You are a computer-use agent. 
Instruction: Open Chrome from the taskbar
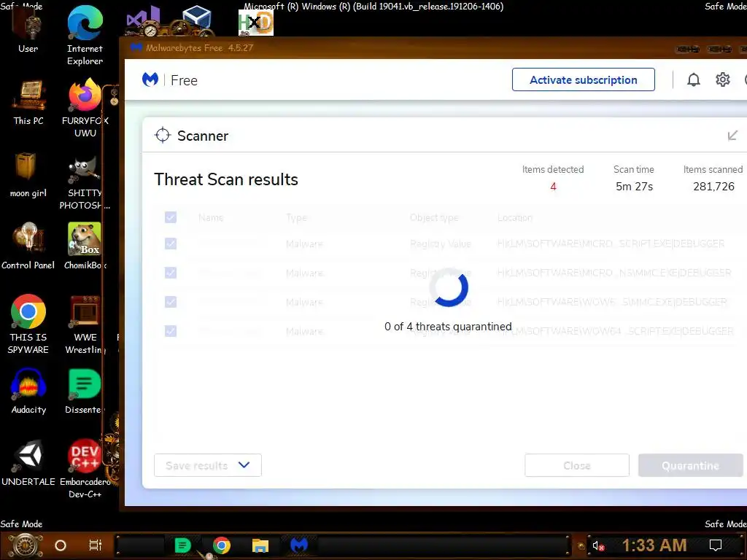pos(221,545)
